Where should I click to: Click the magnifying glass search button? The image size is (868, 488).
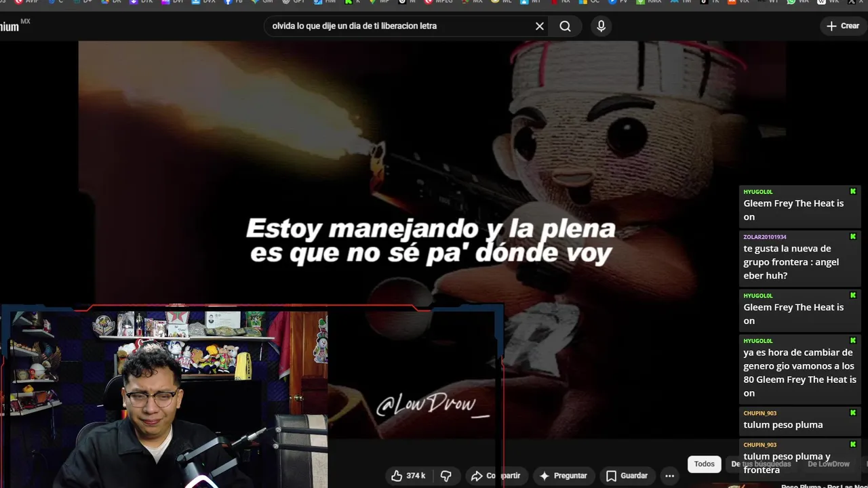click(x=565, y=26)
